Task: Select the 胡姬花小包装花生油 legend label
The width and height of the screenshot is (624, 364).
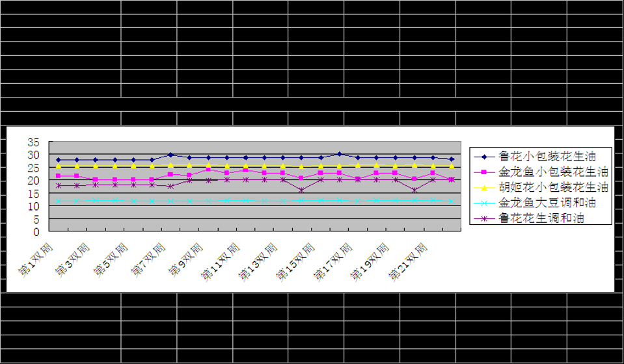Action: pyautogui.click(x=553, y=187)
